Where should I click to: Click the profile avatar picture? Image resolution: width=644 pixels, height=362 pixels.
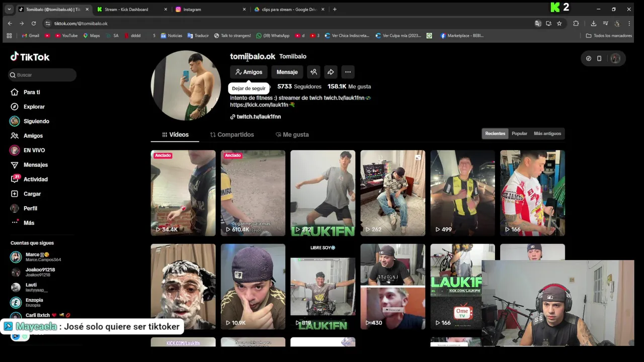(186, 85)
